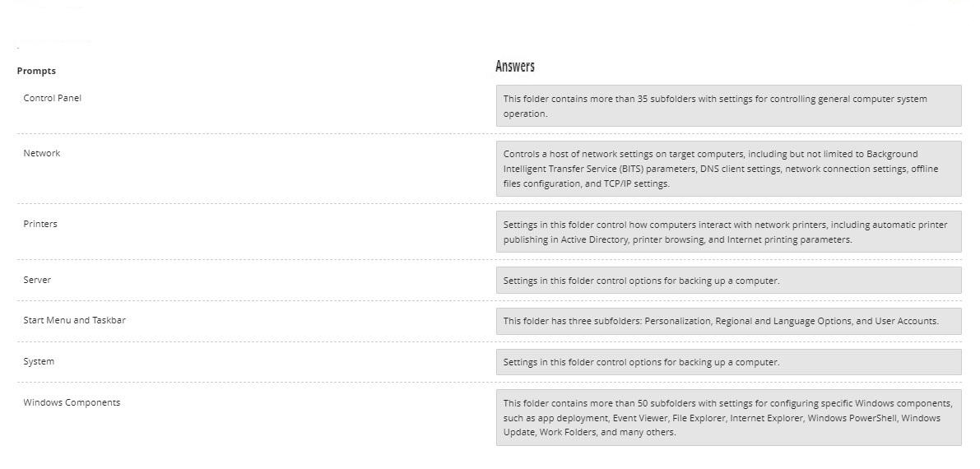
Task: Click the Prompts column heading
Action: (x=36, y=71)
